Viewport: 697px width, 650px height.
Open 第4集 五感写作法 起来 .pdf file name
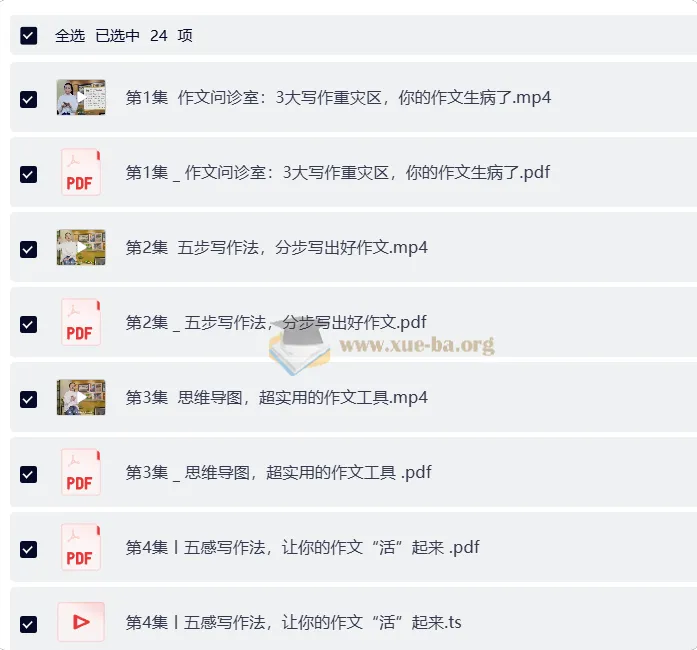coord(302,547)
